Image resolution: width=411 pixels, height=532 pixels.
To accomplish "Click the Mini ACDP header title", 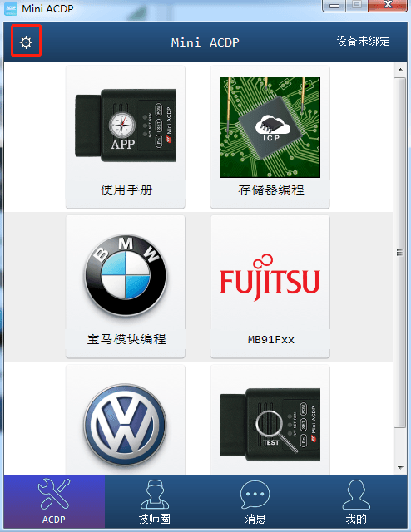I will [205, 42].
